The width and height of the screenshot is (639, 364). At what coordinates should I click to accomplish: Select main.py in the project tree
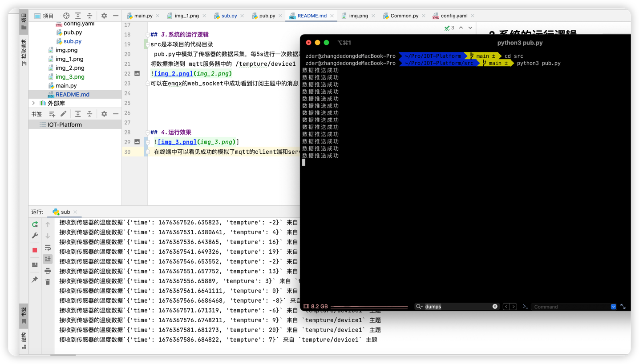pos(75,85)
